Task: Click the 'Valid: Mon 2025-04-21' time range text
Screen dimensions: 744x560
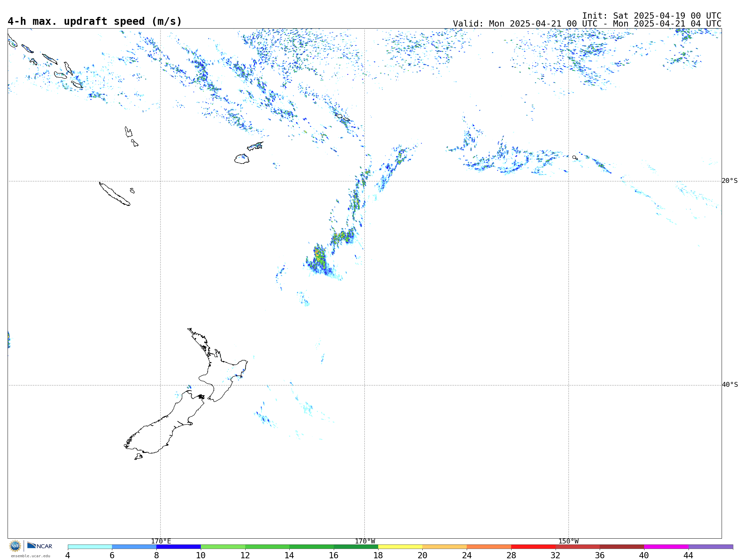Action: click(587, 24)
